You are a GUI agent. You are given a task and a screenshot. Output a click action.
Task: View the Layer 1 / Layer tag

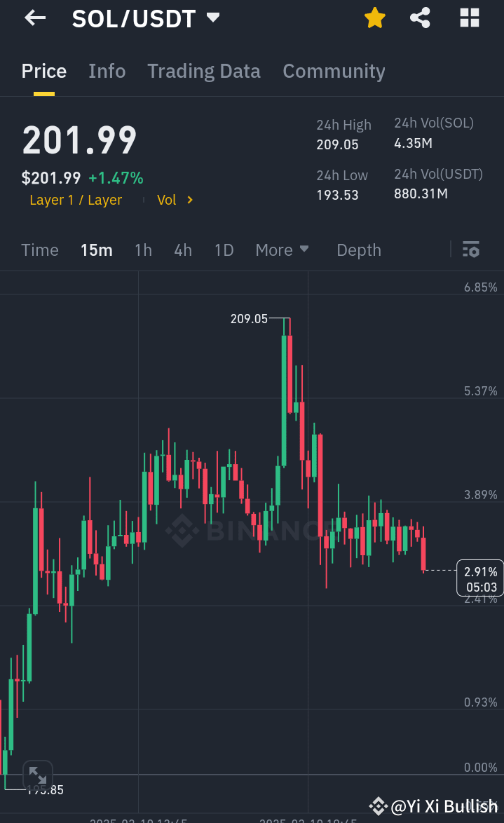[x=76, y=200]
